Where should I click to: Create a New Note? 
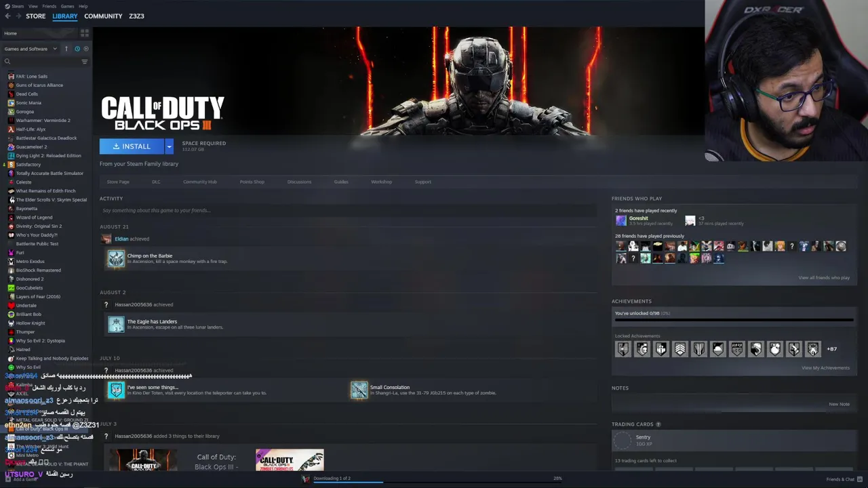pyautogui.click(x=839, y=404)
